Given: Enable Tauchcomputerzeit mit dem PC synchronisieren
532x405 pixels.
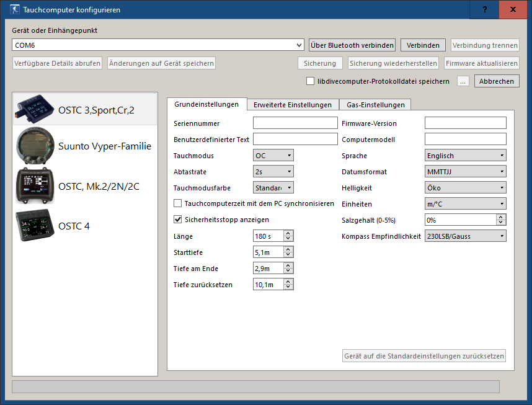Looking at the screenshot, I should point(178,203).
